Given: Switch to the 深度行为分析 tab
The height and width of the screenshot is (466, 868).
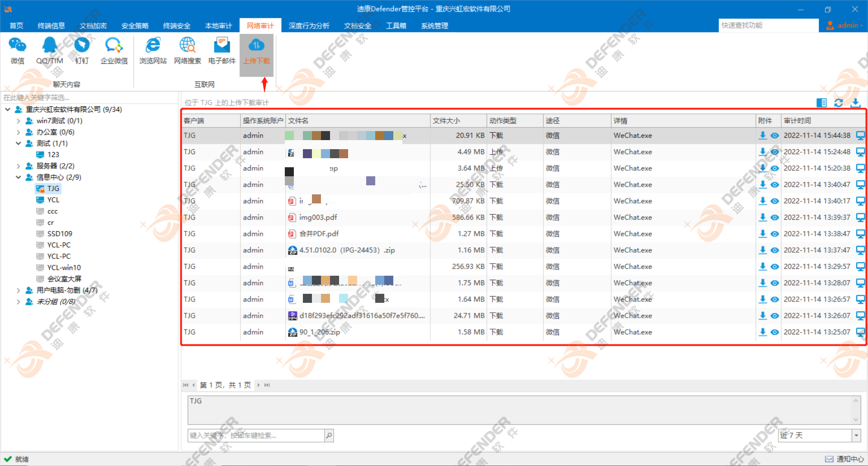Looking at the screenshot, I should [x=309, y=26].
